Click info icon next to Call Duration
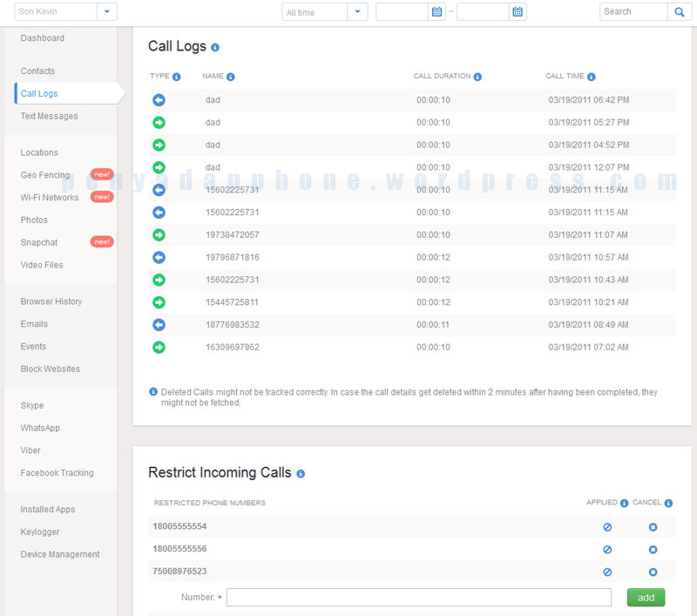Viewport: 697px width, 616px height. tap(478, 77)
